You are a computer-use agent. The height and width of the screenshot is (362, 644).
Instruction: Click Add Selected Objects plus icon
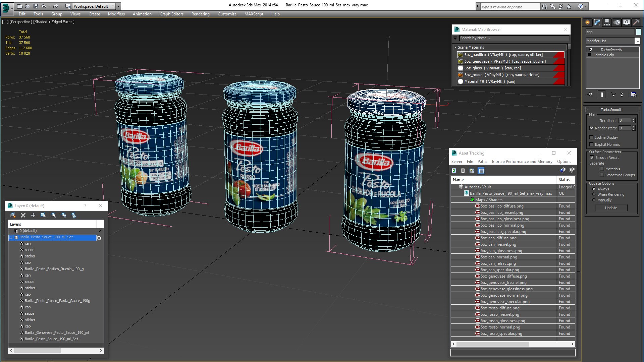coord(33,215)
